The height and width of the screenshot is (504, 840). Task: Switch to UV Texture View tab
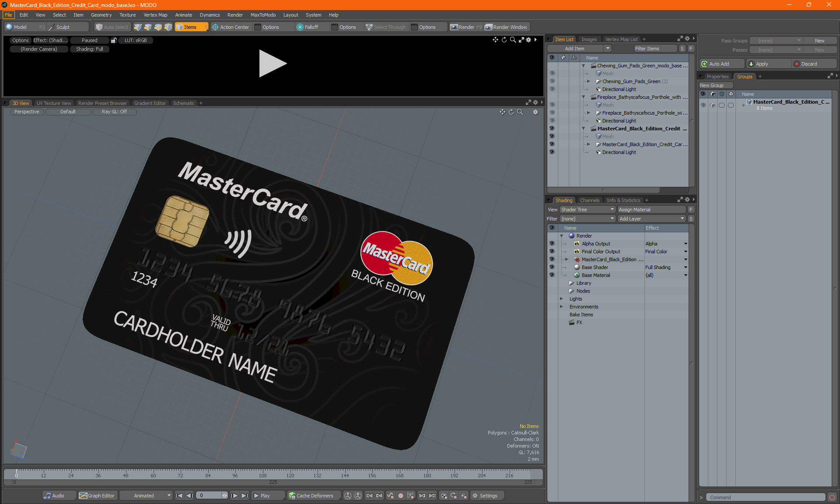54,103
